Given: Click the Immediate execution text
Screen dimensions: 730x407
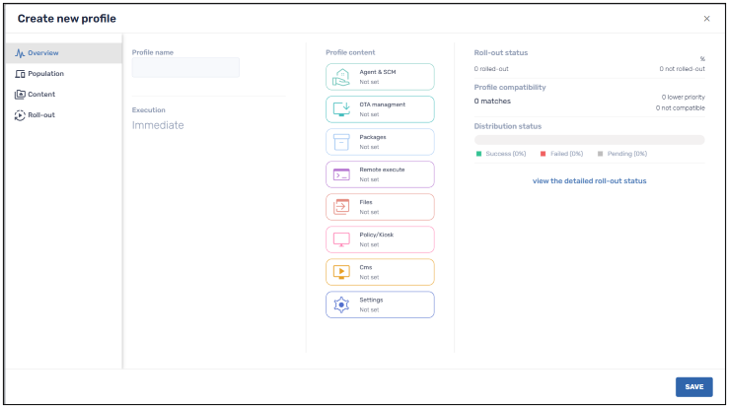Looking at the screenshot, I should (x=158, y=126).
